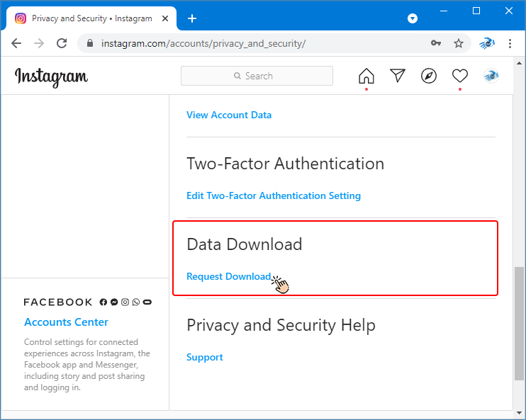Bookmark this page with the star icon
The width and height of the screenshot is (526, 420).
click(x=459, y=43)
